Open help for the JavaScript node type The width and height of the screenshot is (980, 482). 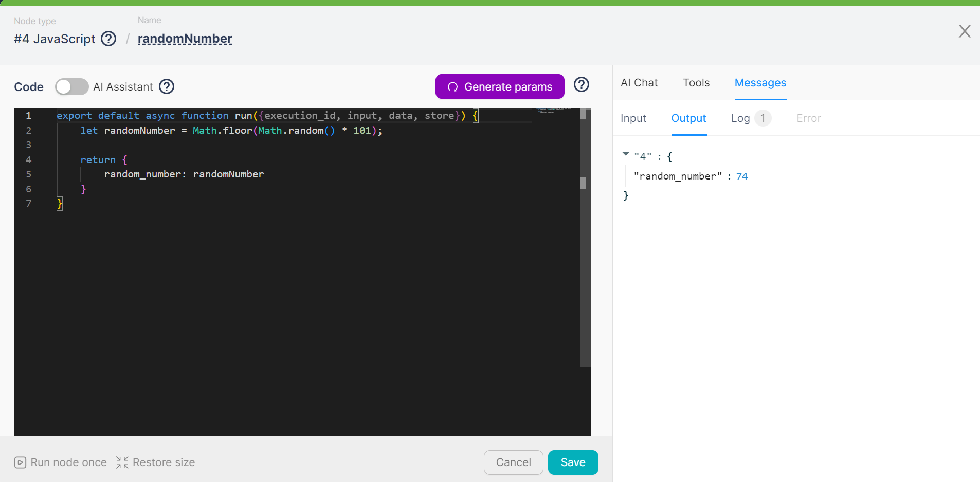coord(108,38)
